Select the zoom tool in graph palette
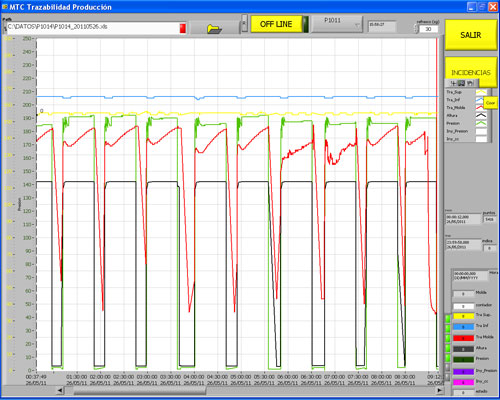The width and height of the screenshot is (500, 400). click(x=462, y=83)
